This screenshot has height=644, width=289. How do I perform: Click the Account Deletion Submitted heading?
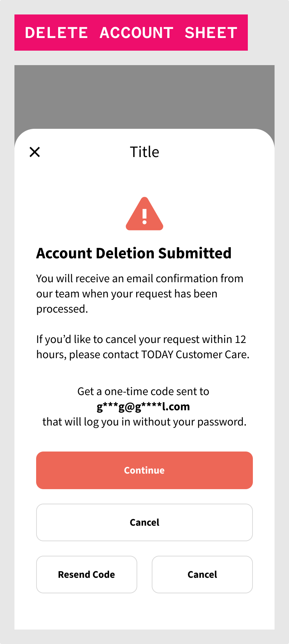coord(134,253)
